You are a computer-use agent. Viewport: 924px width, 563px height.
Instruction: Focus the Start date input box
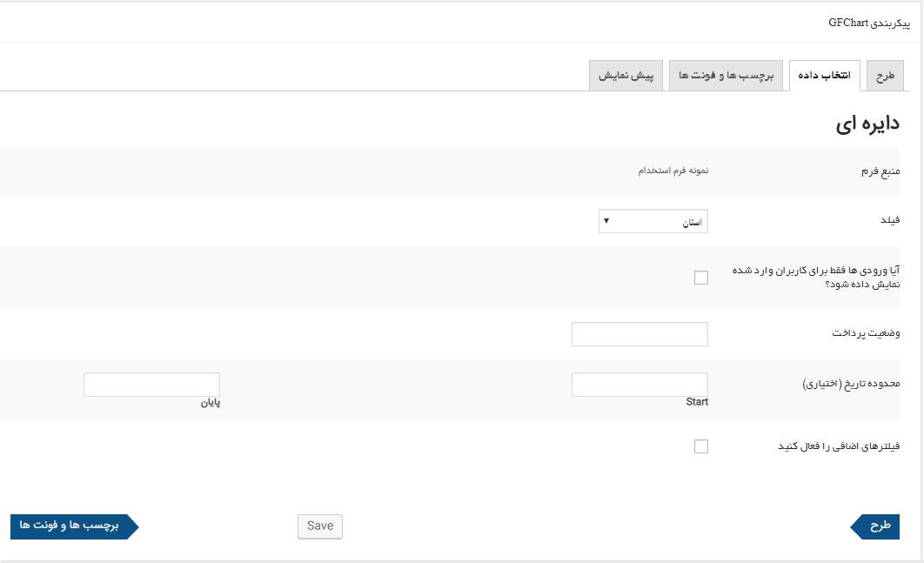(639, 385)
